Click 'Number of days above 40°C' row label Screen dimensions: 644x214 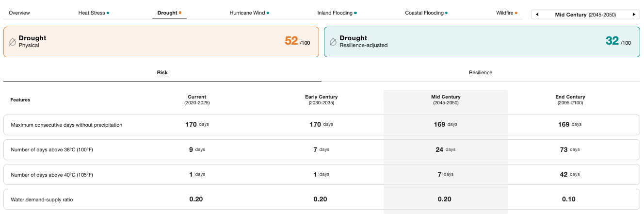click(52, 174)
